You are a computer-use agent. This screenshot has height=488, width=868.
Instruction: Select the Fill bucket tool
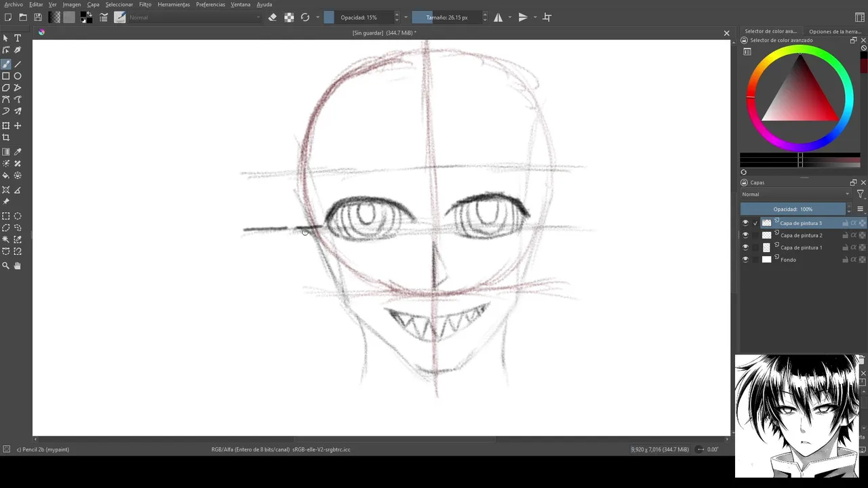(6, 176)
